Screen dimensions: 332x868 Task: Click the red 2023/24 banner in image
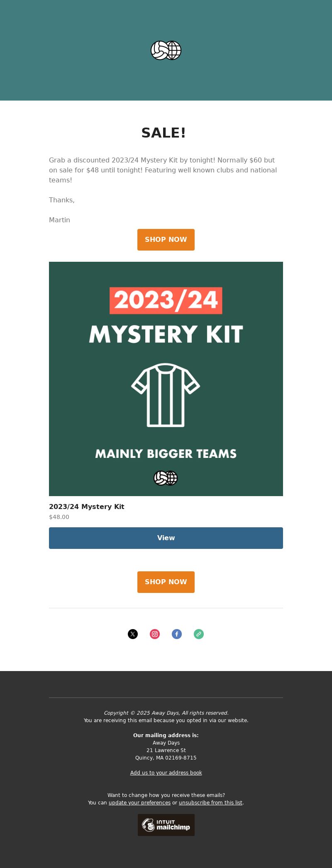[x=166, y=300]
